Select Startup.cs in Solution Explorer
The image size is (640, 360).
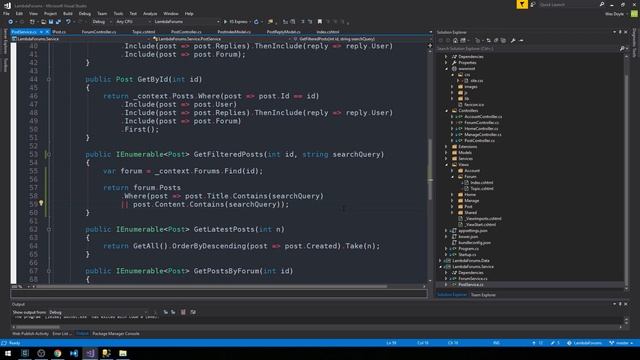[467, 254]
